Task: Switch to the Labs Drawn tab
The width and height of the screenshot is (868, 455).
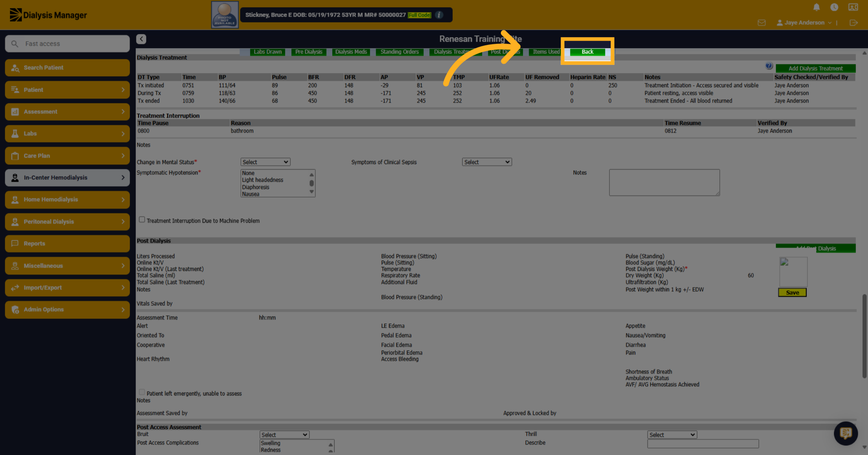Action: [268, 52]
